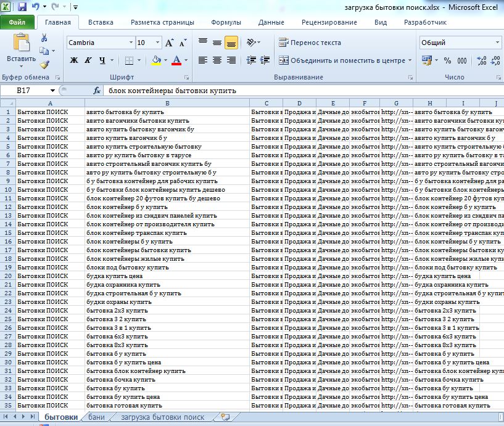Click the Select All corner button
Screen dimensions: 504x426
(x=8, y=103)
